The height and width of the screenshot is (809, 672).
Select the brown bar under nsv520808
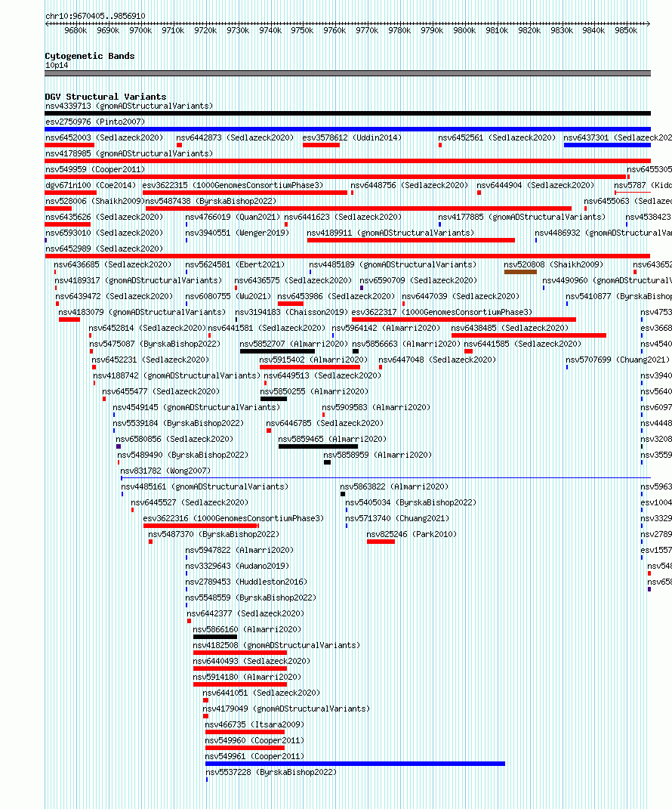[520, 272]
